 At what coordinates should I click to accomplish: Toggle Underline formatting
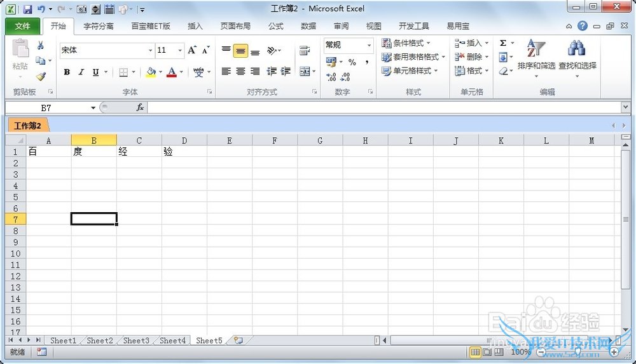[x=95, y=72]
